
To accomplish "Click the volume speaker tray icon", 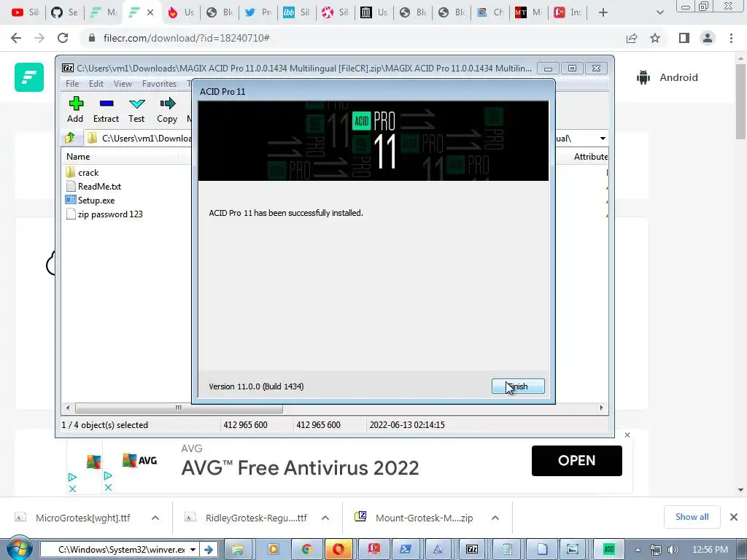I will [673, 550].
